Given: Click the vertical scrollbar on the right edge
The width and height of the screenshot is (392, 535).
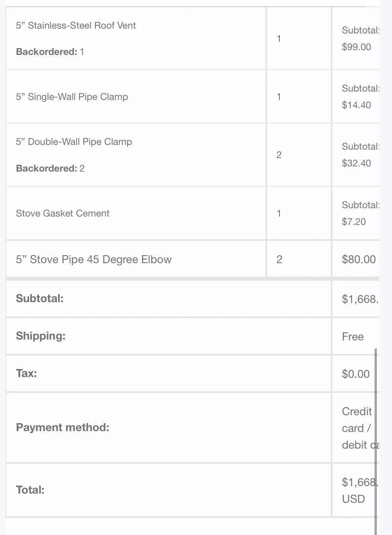Looking at the screenshot, I should click(x=376, y=442).
